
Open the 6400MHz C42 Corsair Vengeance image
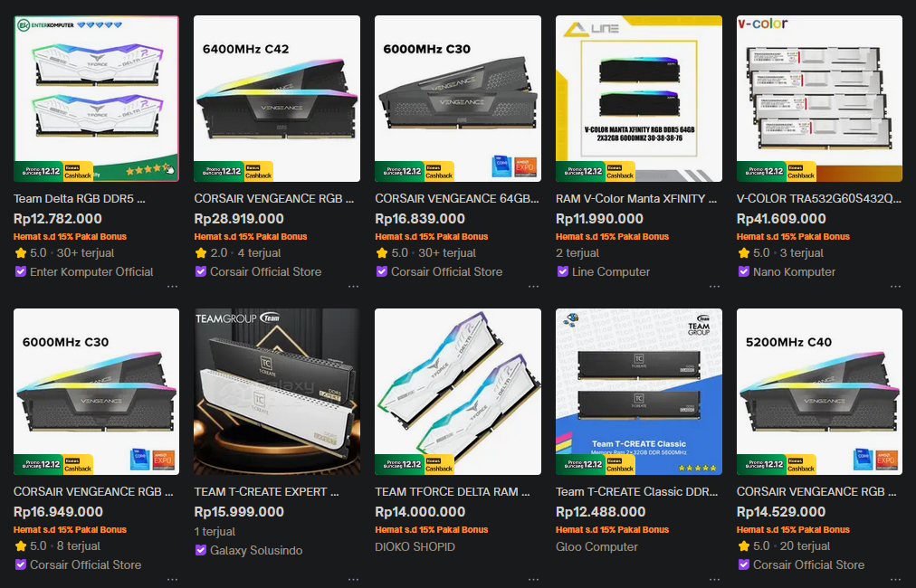pyautogui.click(x=277, y=99)
